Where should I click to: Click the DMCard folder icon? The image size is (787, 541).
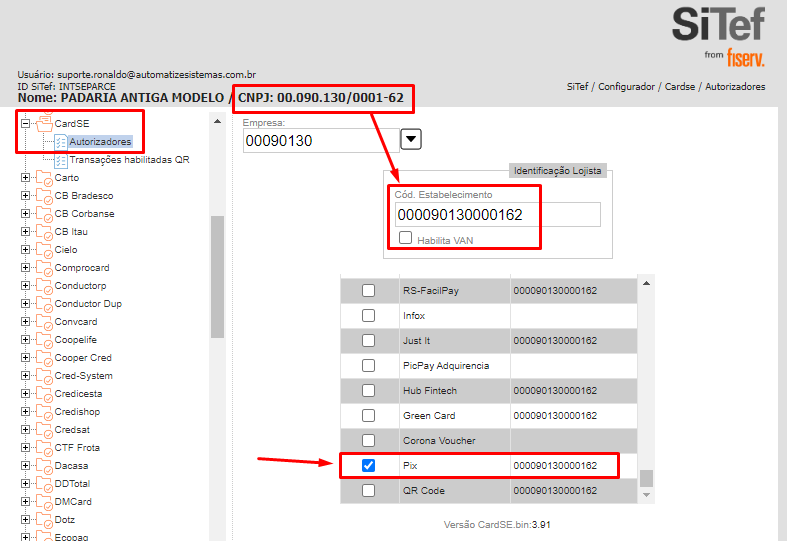[x=44, y=502]
